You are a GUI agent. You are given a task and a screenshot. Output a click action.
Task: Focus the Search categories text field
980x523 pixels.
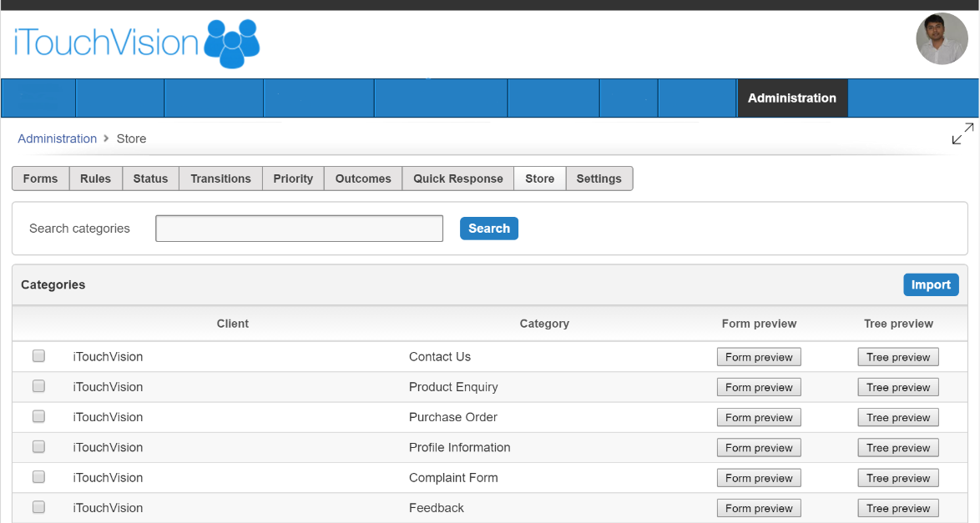coord(300,229)
